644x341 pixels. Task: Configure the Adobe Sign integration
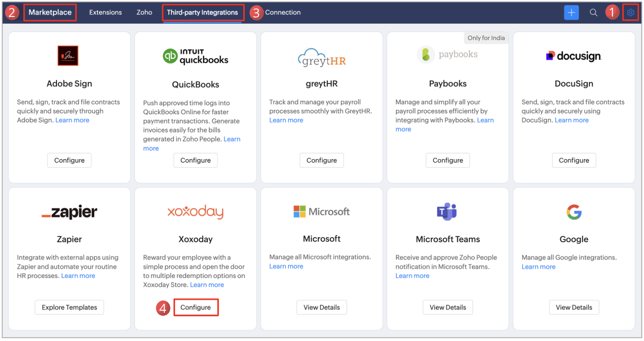[x=69, y=160]
